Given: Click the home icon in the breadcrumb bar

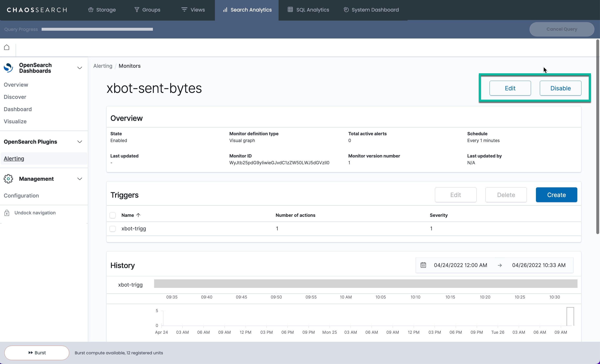Looking at the screenshot, I should (7, 47).
